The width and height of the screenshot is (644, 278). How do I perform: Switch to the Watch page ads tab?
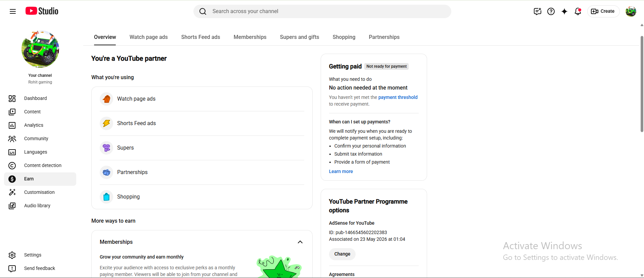149,37
